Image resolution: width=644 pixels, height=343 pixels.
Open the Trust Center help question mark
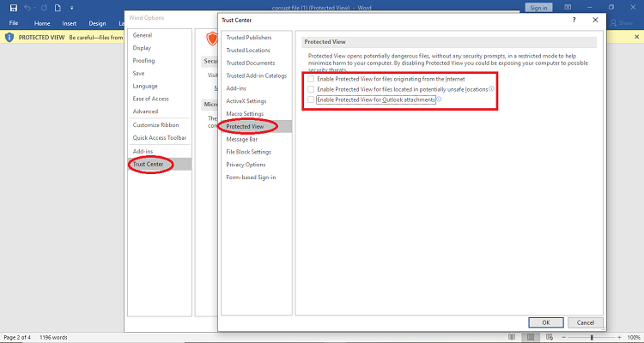(x=574, y=20)
